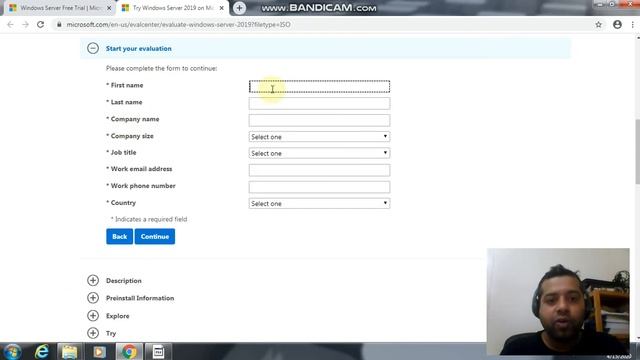
Task: Bookmark this page with the star
Action: click(x=598, y=24)
